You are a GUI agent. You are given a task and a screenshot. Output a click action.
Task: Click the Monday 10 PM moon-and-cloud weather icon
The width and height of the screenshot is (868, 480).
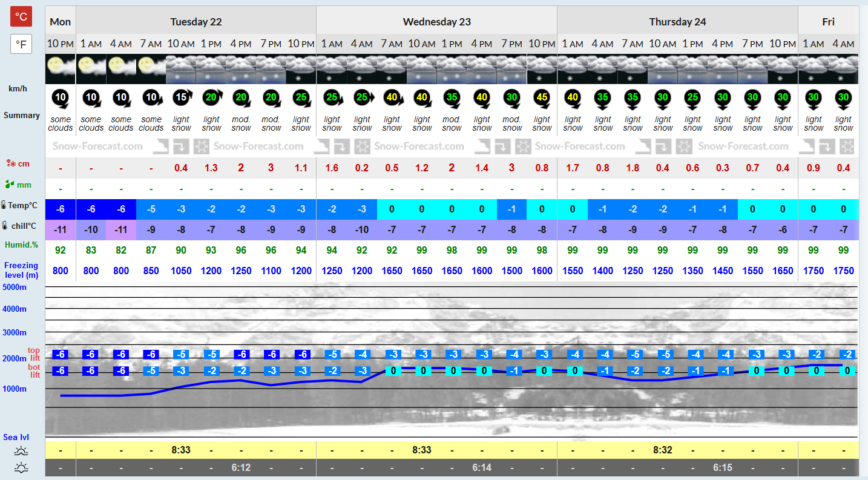[x=60, y=69]
